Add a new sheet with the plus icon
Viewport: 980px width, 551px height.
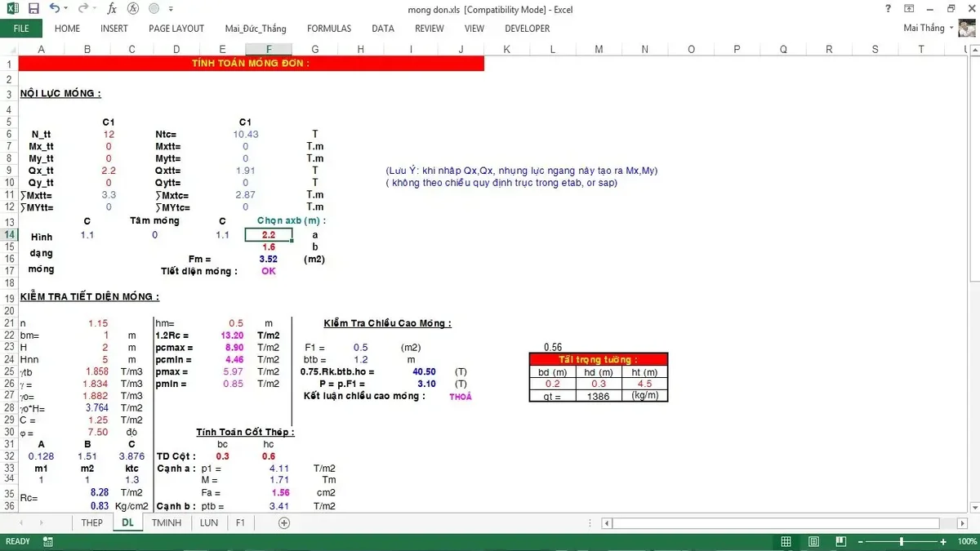tap(283, 522)
